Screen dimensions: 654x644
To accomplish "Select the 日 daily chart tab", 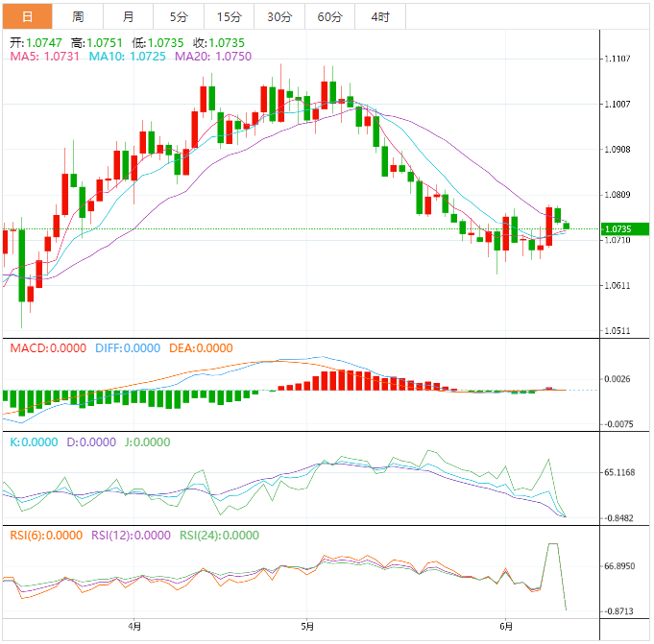I will point(26,17).
